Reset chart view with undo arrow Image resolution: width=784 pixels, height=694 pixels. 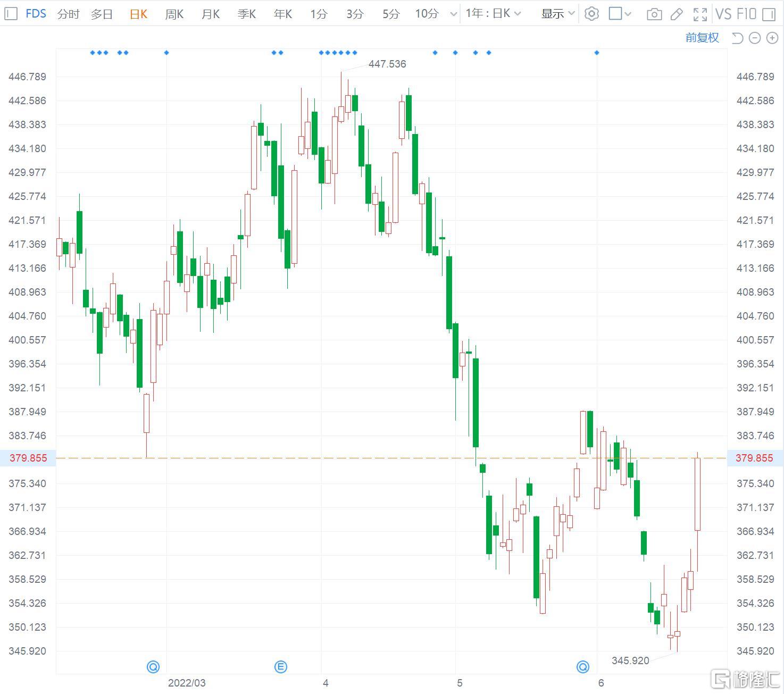pos(737,38)
